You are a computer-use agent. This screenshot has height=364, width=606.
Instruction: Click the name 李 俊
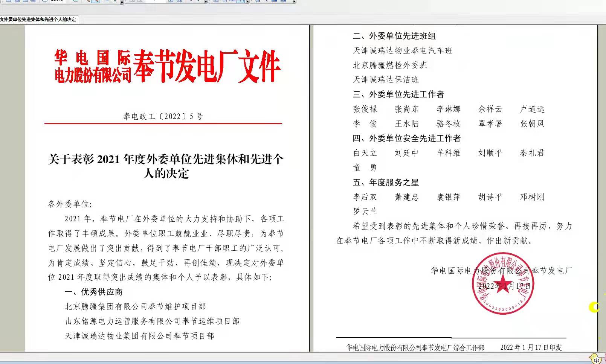pos(365,123)
